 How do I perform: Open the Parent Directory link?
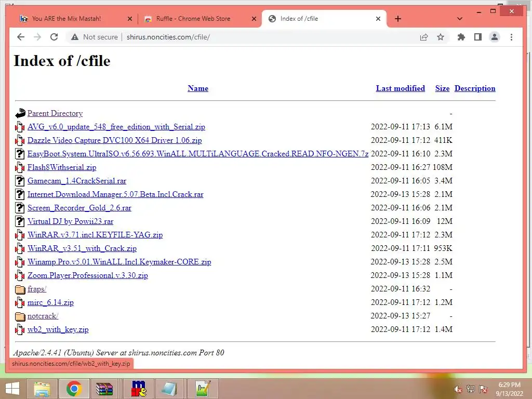coord(55,113)
